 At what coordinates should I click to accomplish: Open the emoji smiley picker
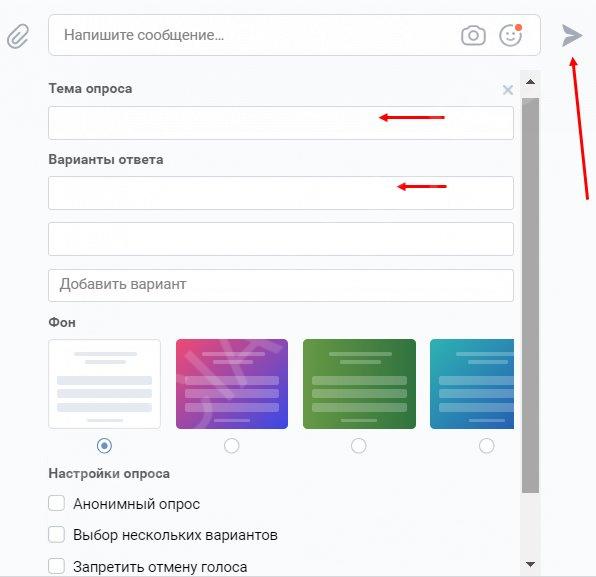(510, 35)
